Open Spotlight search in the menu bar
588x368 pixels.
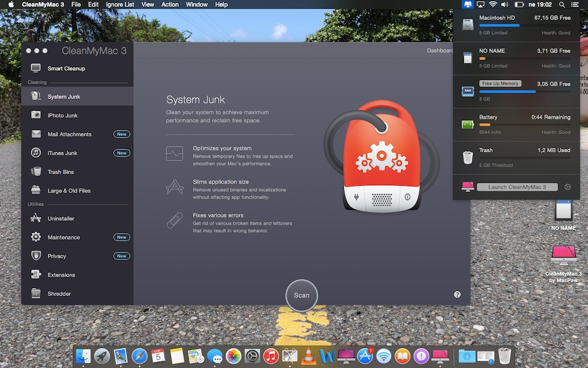pyautogui.click(x=562, y=5)
